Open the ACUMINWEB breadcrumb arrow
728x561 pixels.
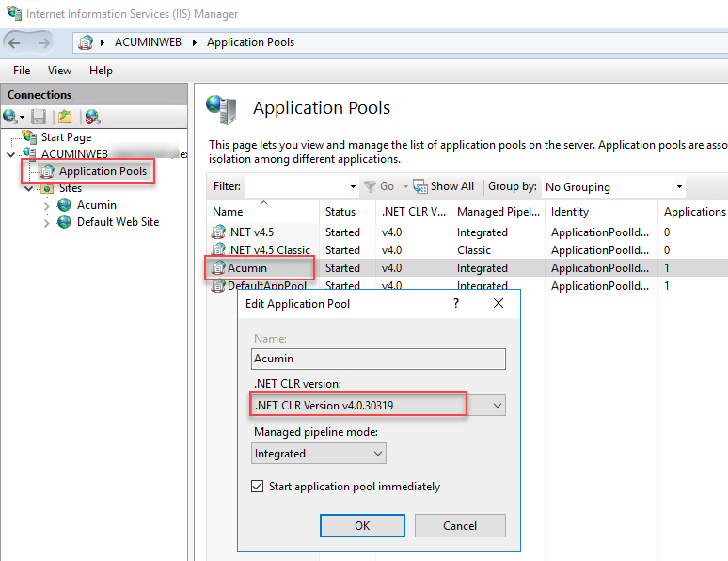click(x=195, y=42)
